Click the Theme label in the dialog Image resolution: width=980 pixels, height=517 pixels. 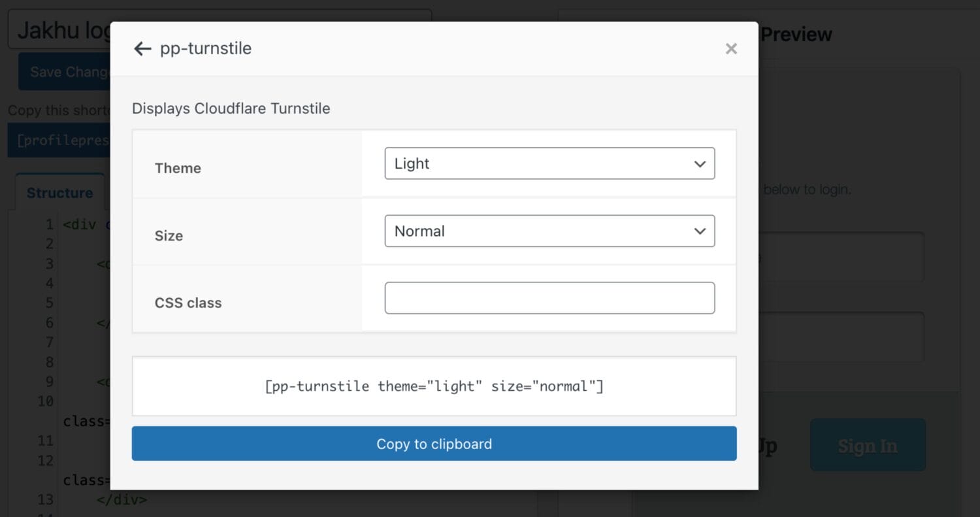tap(178, 168)
